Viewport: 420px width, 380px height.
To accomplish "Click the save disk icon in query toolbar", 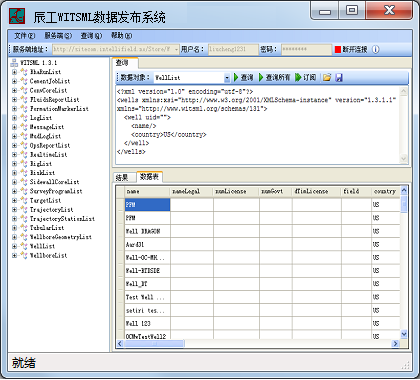I will (x=339, y=78).
